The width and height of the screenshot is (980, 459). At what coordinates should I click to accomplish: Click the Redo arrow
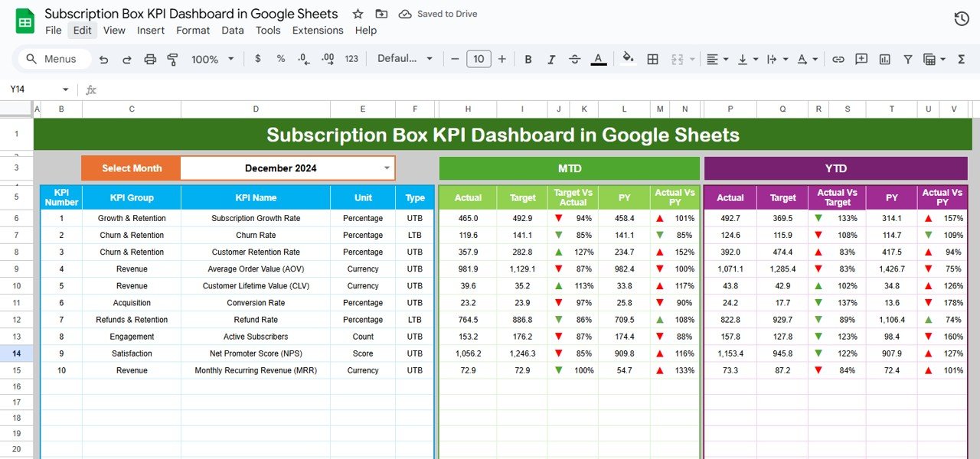coord(127,59)
